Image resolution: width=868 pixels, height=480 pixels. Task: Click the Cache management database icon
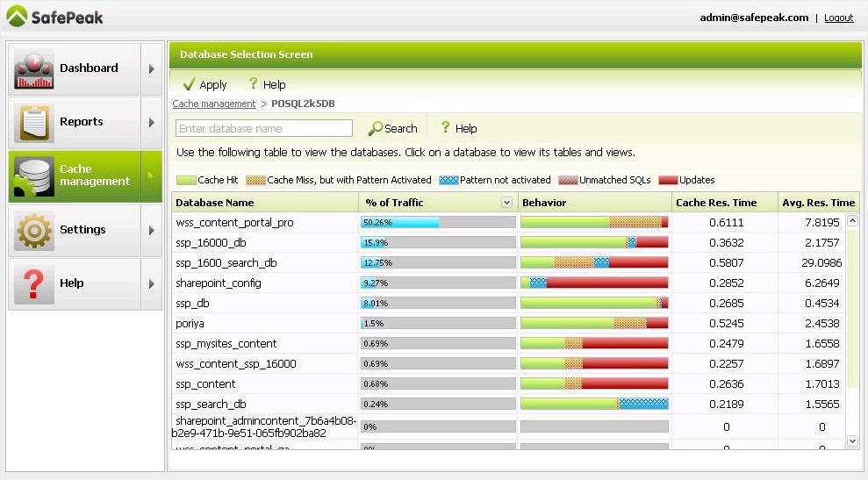[x=34, y=176]
